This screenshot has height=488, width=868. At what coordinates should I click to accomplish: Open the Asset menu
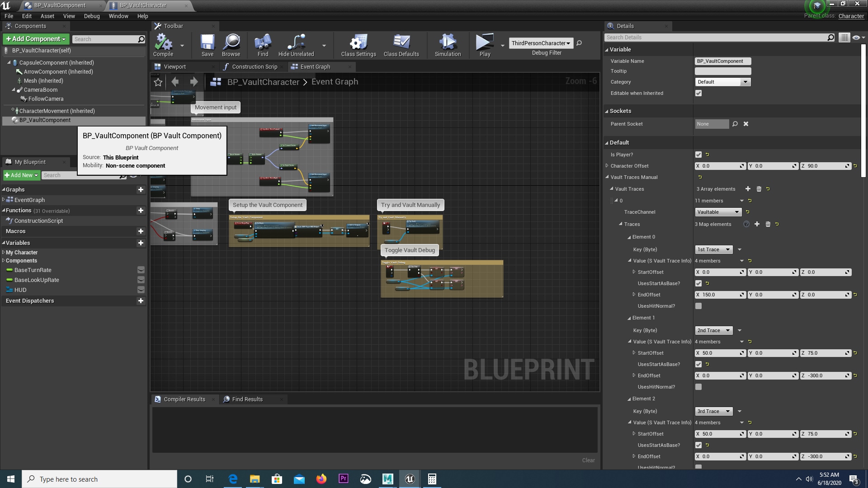click(x=47, y=16)
